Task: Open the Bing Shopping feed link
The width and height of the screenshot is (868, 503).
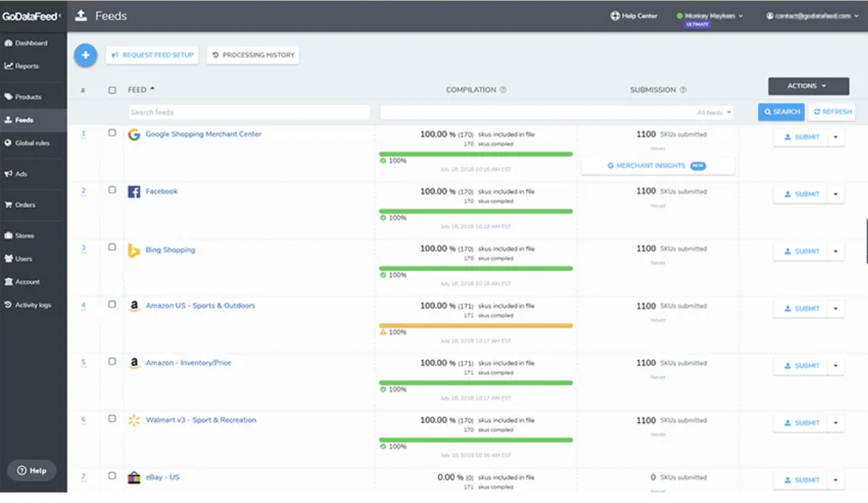Action: pos(170,250)
